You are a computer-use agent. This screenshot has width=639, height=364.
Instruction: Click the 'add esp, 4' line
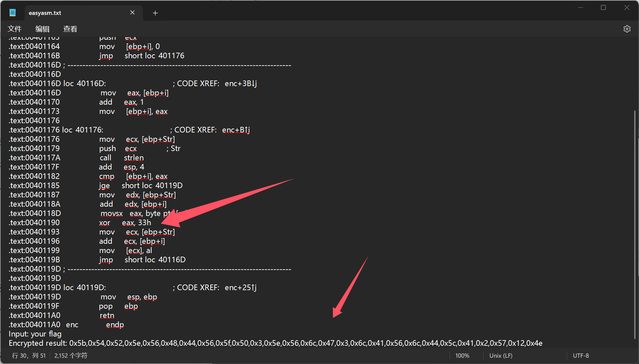click(77, 167)
